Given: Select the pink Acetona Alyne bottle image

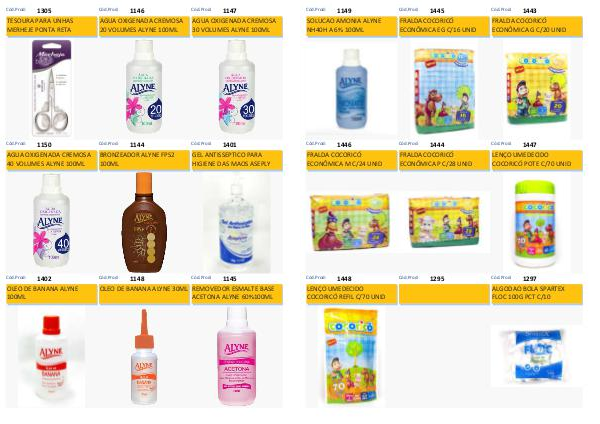Looking at the screenshot, I should point(236,356).
